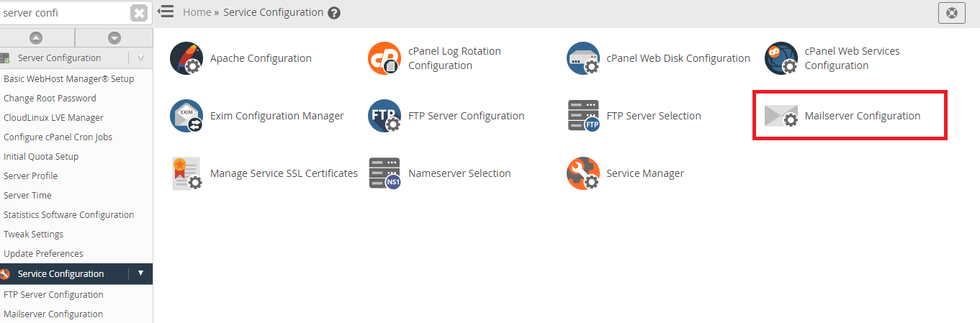Open Statistics Software Configuration in the sidebar
The image size is (980, 323).
(x=69, y=214)
